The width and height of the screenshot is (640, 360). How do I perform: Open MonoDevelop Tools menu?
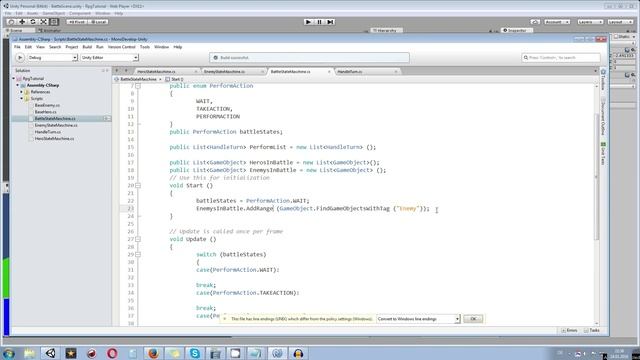pos(144,47)
